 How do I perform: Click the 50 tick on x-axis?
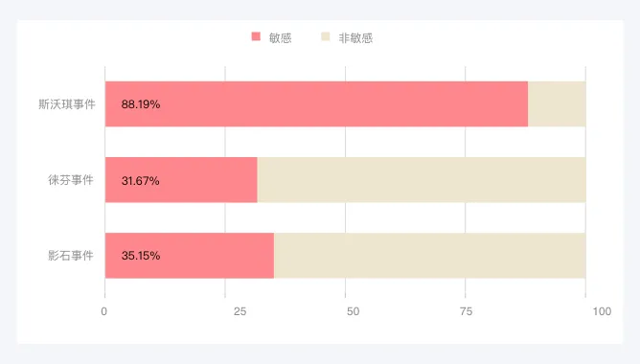pos(354,311)
